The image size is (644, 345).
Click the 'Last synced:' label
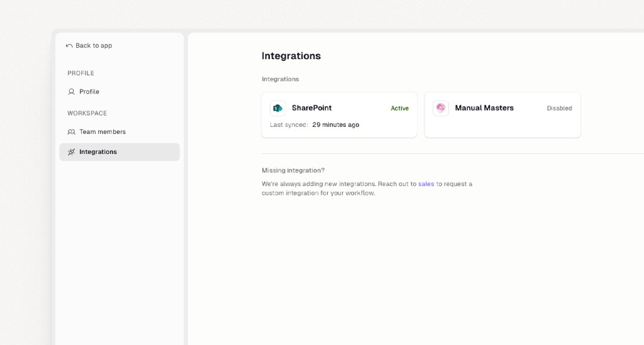click(289, 124)
